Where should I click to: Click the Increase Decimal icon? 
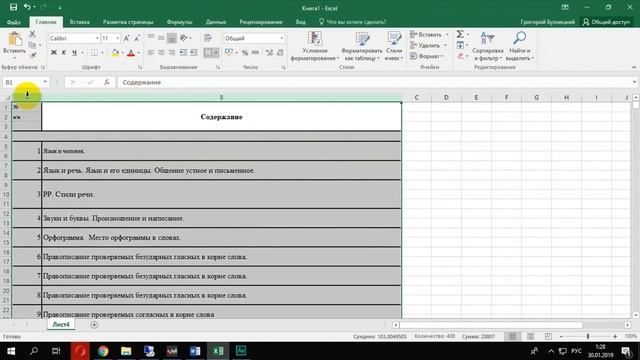(x=269, y=53)
